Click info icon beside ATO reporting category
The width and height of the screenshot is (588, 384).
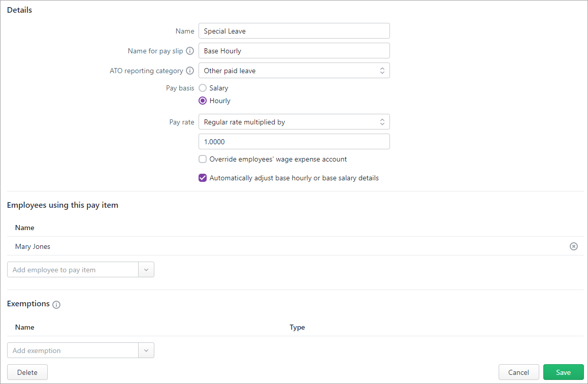[x=190, y=71]
